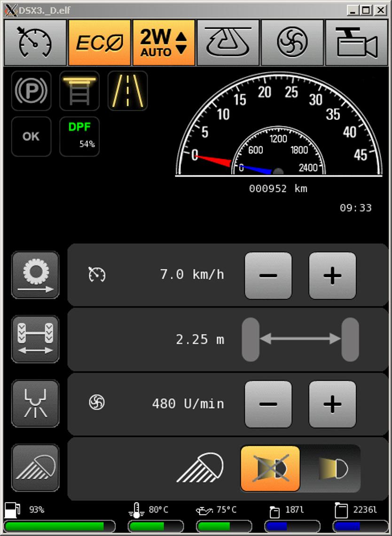The image size is (392, 536).
Task: Switch the 2W AUTO steering mode
Action: [x=164, y=42]
